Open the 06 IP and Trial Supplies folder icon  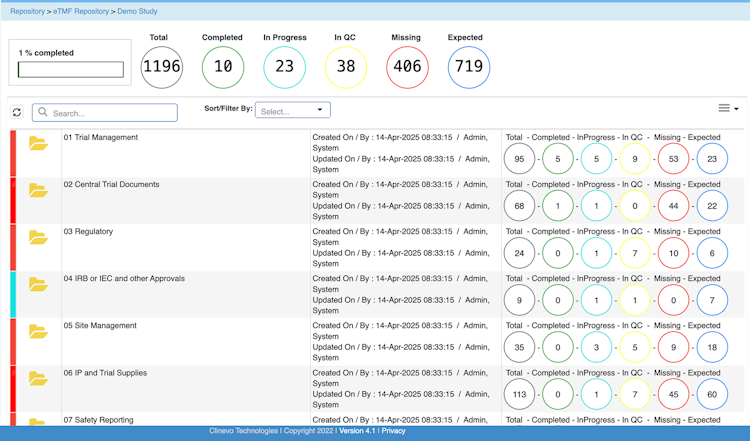(38, 378)
